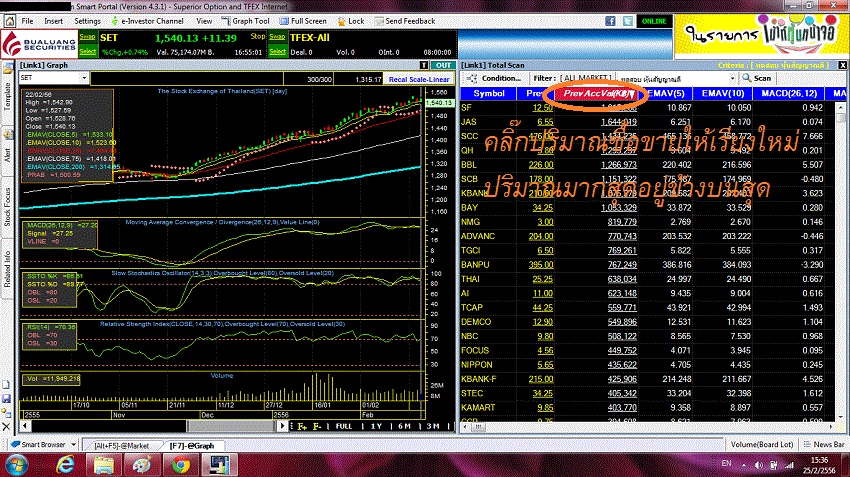Open Windows Start menu

(x=16, y=465)
